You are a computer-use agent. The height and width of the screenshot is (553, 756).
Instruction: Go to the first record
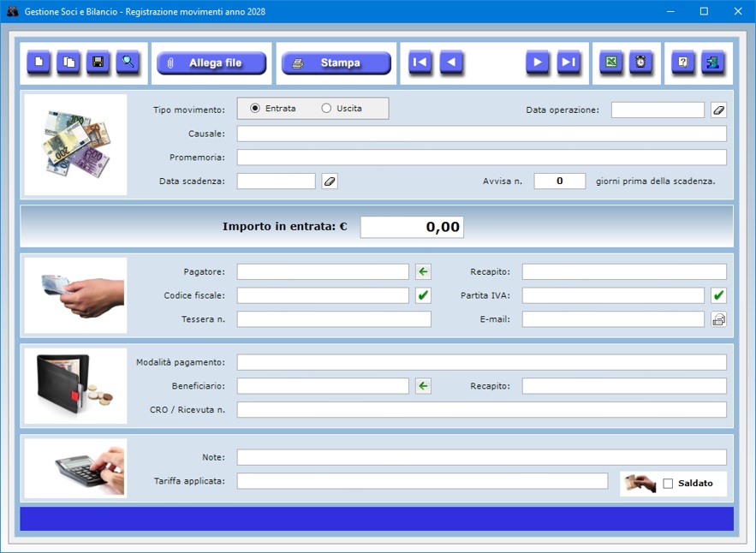point(420,62)
